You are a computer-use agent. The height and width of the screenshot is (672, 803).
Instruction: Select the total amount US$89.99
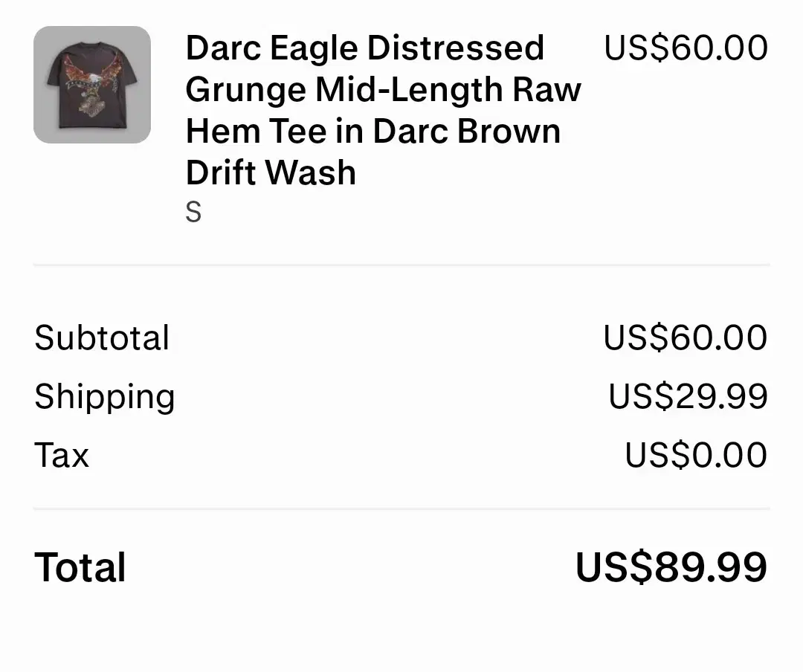coord(671,567)
